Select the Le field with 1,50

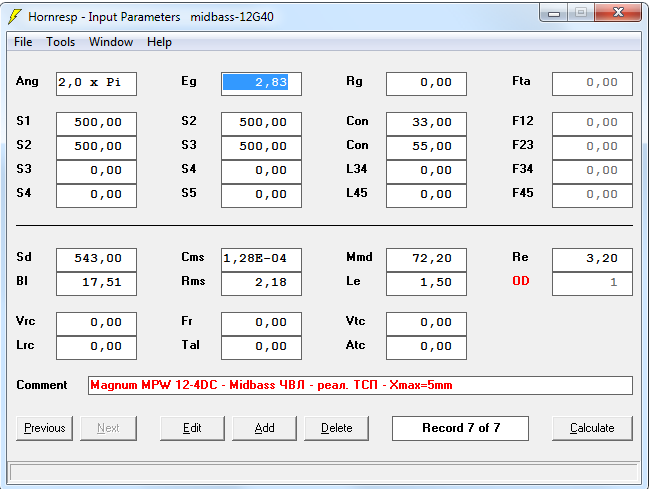click(426, 284)
